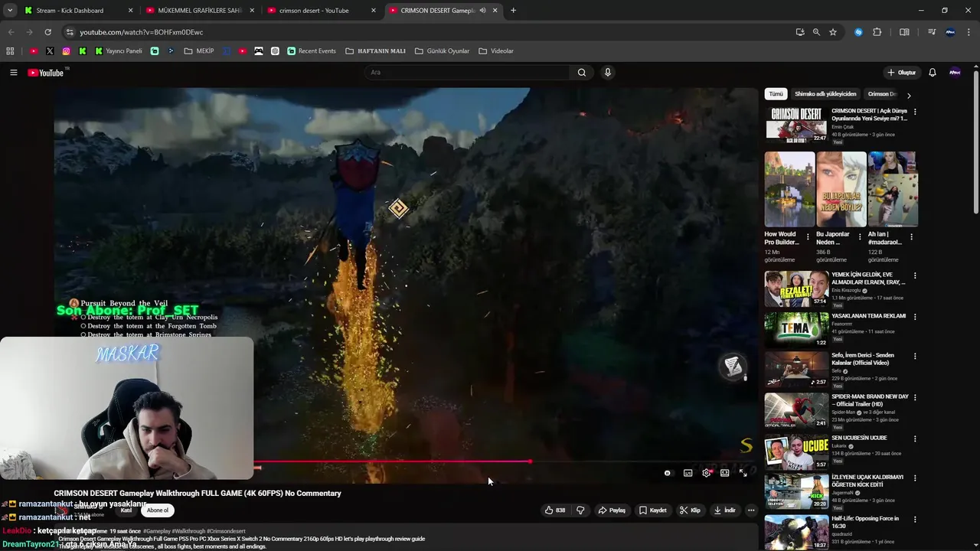The height and width of the screenshot is (551, 980).
Task: Select the Tümü filter chip
Action: [x=776, y=94]
